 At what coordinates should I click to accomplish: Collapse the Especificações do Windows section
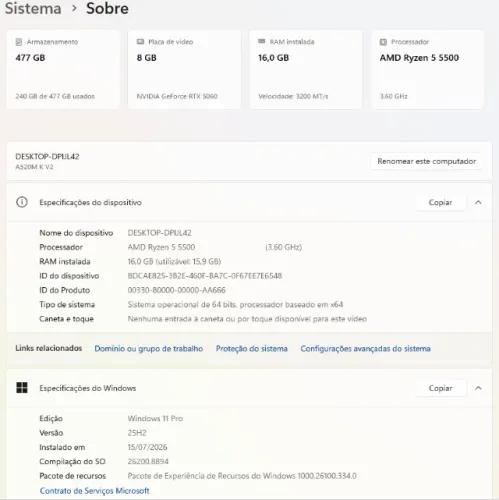tap(478, 388)
